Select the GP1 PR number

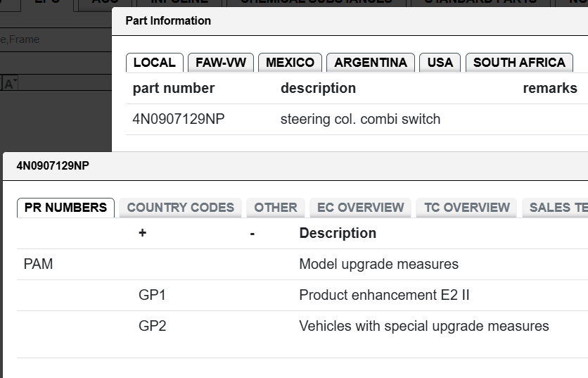[152, 295]
